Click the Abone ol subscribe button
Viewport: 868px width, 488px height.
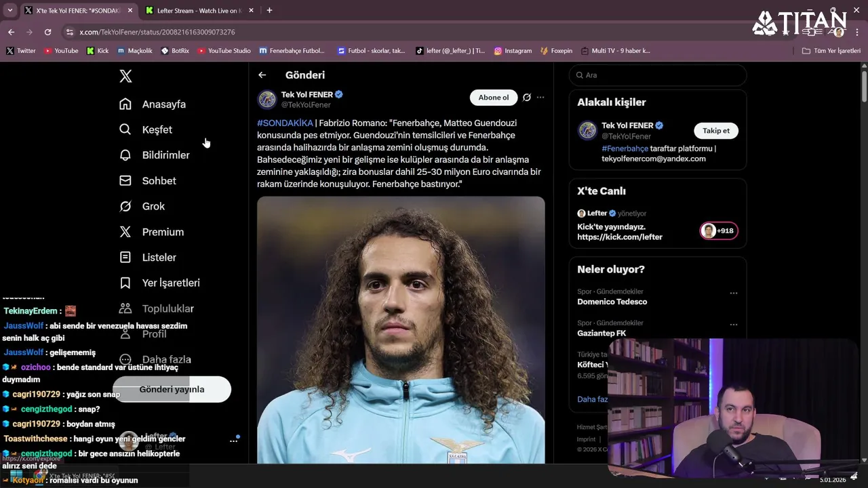[x=494, y=98]
